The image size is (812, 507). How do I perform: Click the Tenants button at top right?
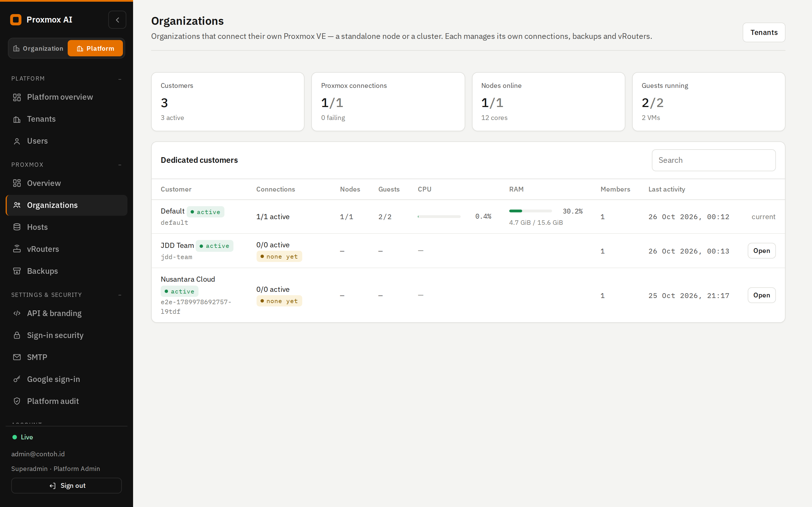[x=764, y=32]
